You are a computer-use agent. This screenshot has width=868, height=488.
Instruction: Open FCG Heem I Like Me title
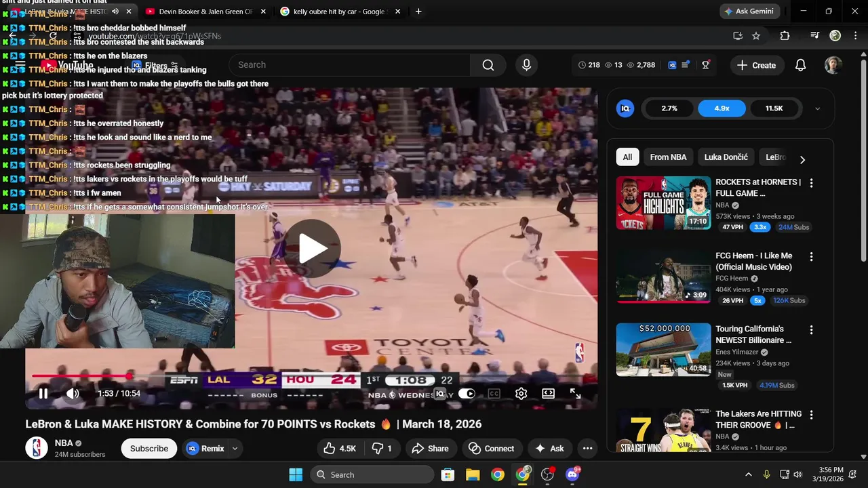click(753, 261)
